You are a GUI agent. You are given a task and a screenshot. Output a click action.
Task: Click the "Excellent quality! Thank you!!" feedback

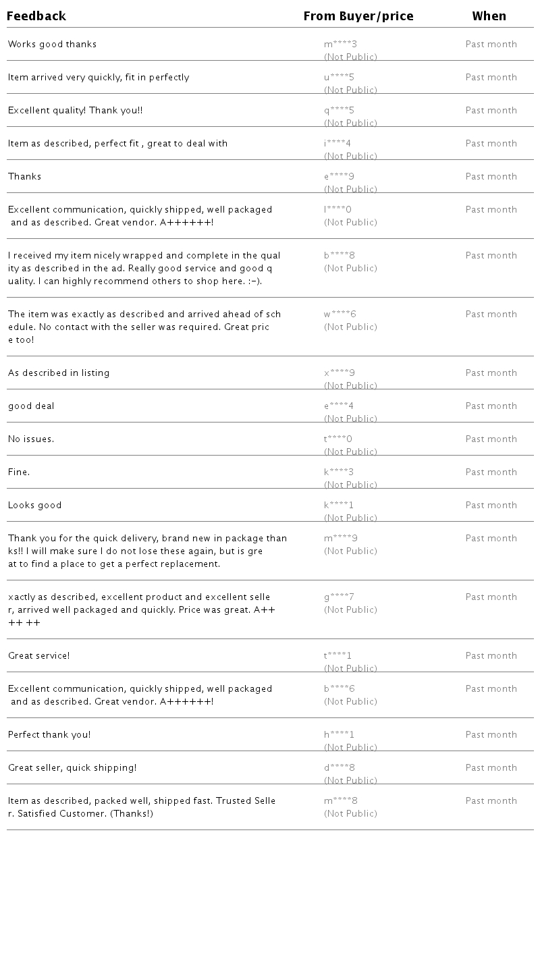(x=75, y=111)
